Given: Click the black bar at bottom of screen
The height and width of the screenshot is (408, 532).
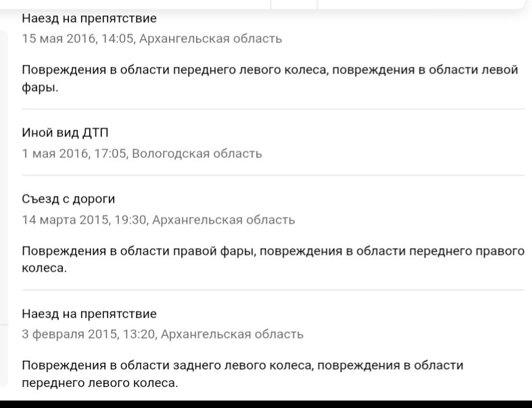Looking at the screenshot, I should (x=266, y=404).
